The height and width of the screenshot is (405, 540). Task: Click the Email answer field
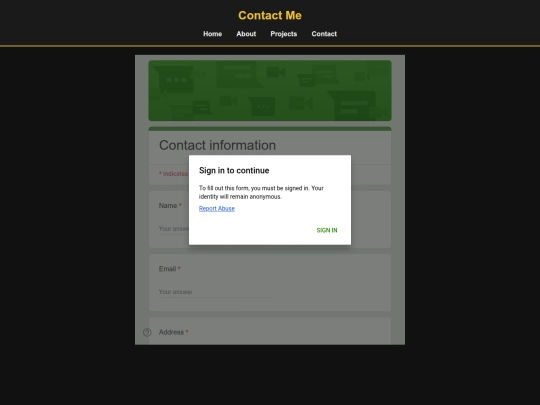coord(214,292)
